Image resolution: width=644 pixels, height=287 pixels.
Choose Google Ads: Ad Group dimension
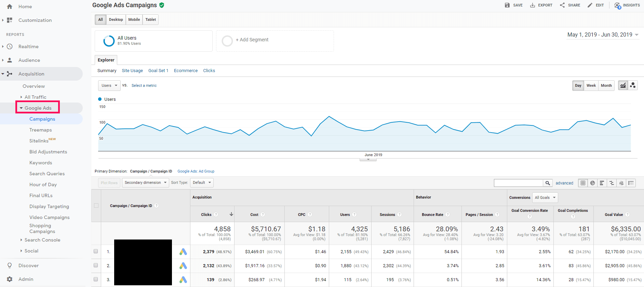pos(196,172)
